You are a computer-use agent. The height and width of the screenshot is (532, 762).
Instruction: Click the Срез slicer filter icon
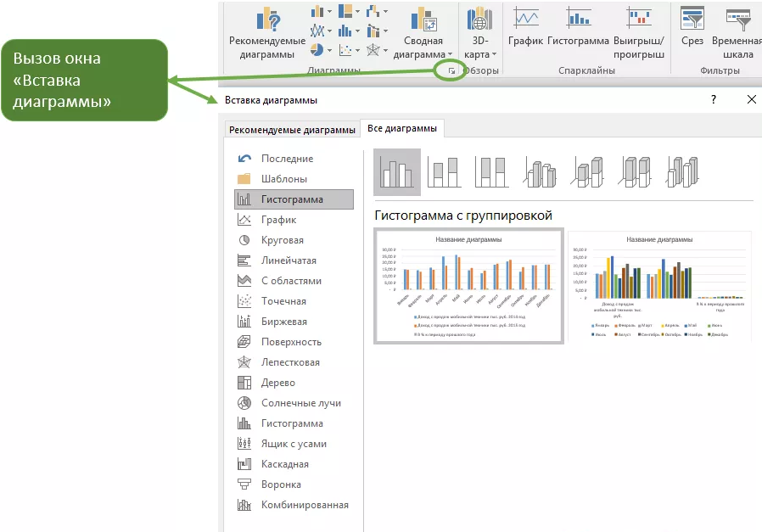click(x=692, y=20)
